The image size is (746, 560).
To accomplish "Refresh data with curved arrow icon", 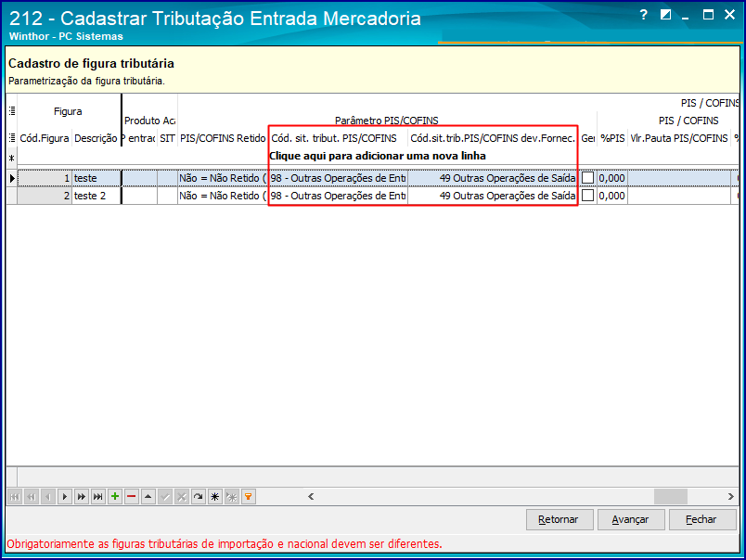I will pyautogui.click(x=199, y=497).
